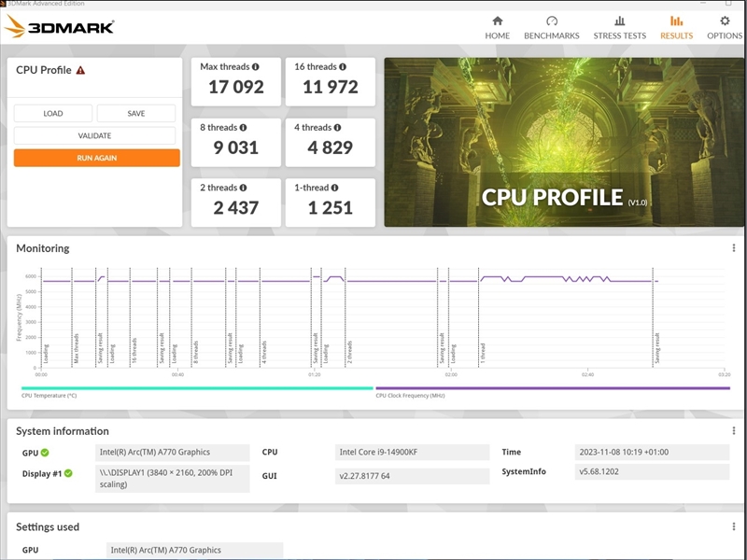Click the 2 threads marker in the monitoring chart
Screen dimensions: 747x560
click(349, 352)
